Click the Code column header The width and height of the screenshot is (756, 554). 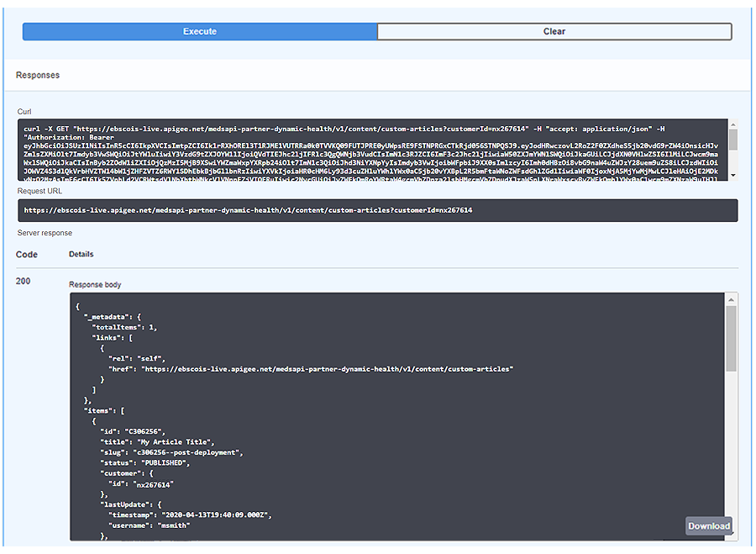(27, 254)
